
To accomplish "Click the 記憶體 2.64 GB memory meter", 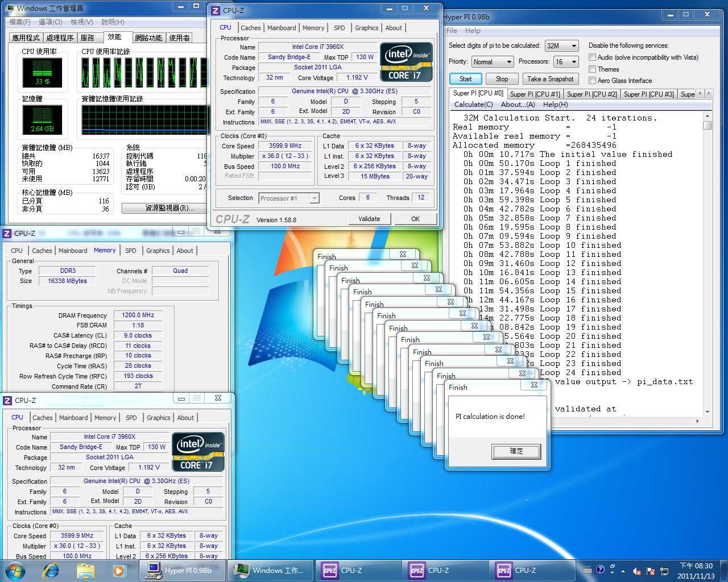I will point(42,120).
